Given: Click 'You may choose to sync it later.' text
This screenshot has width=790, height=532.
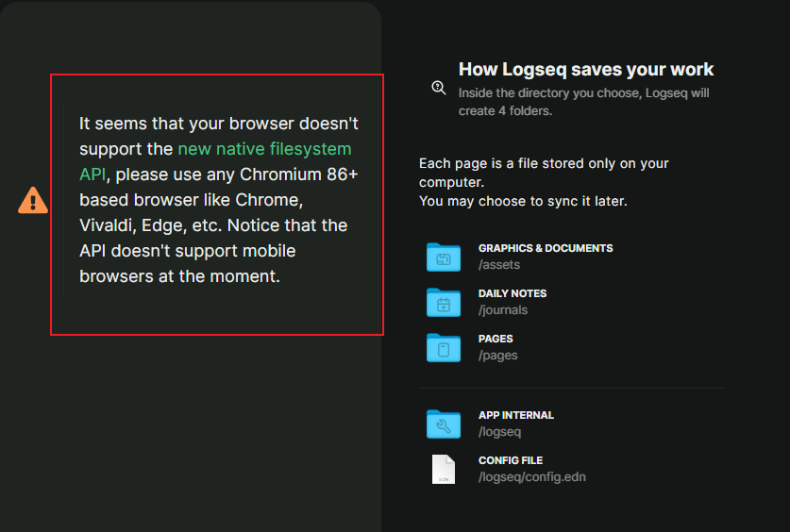Looking at the screenshot, I should 523,201.
